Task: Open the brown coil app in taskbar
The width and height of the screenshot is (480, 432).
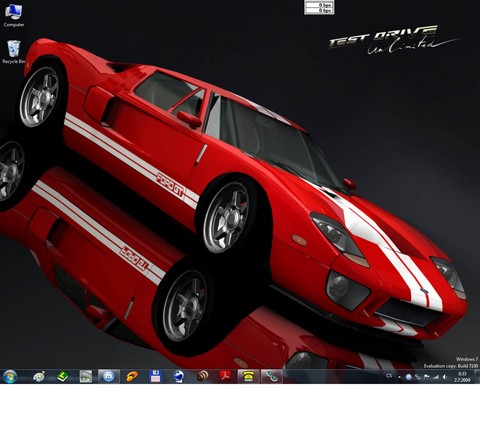Action: [x=202, y=377]
